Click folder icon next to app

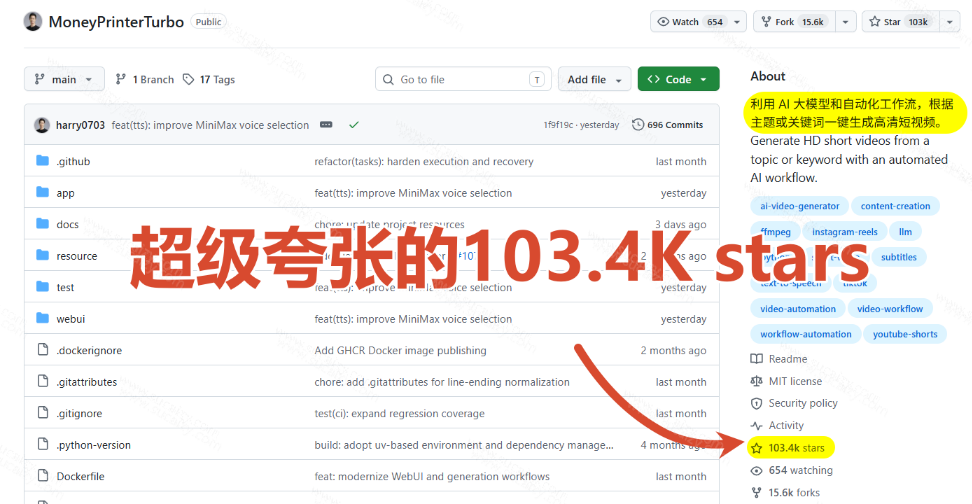click(42, 192)
